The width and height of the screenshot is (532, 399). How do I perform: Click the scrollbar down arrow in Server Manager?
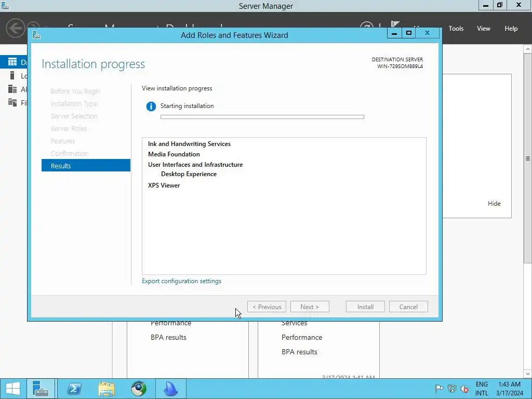tap(528, 374)
